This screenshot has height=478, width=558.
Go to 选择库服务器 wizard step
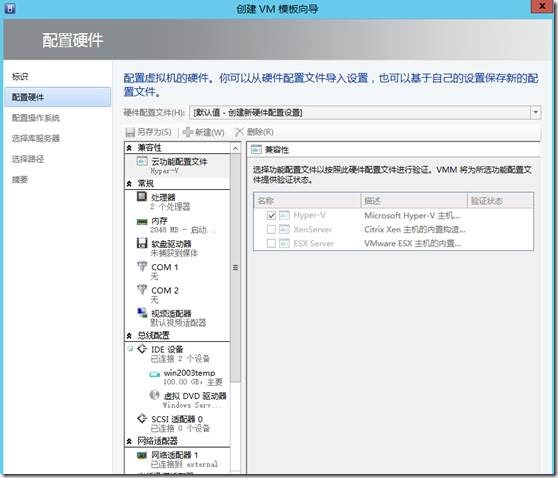(x=36, y=138)
